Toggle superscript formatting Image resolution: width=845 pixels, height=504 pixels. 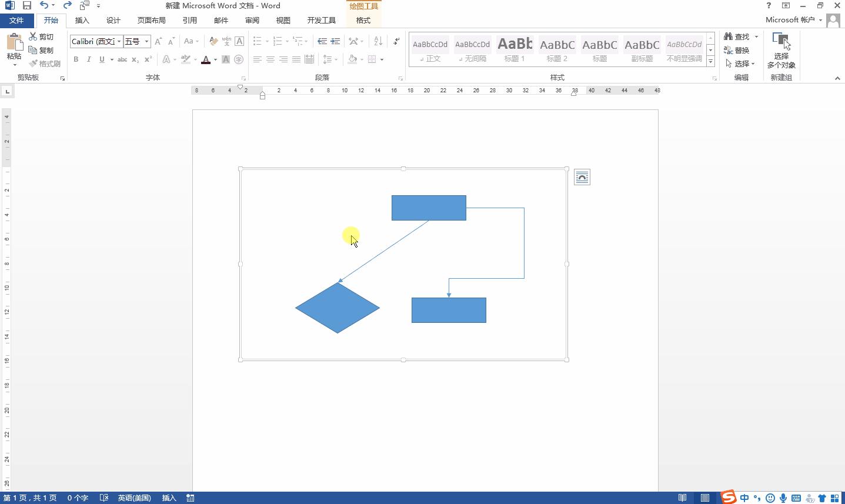pyautogui.click(x=148, y=59)
